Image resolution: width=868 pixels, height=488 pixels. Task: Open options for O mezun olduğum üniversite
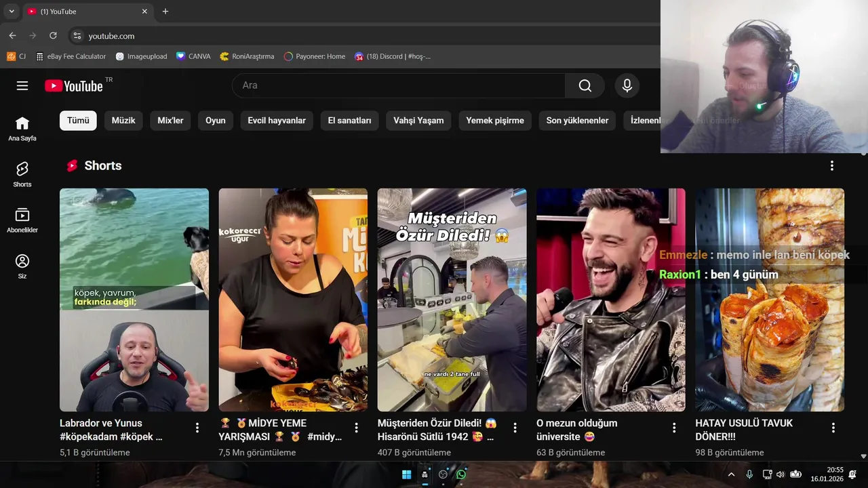(674, 428)
